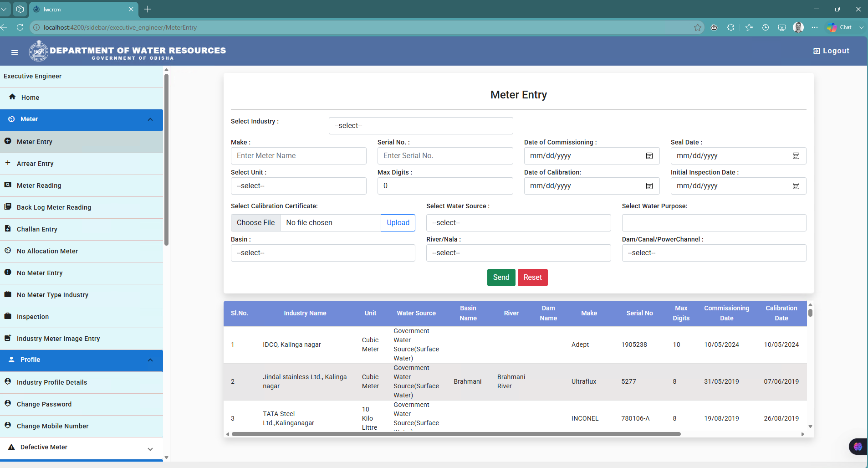
Task: Toggle the hamburger sidebar menu icon
Action: [x=15, y=52]
